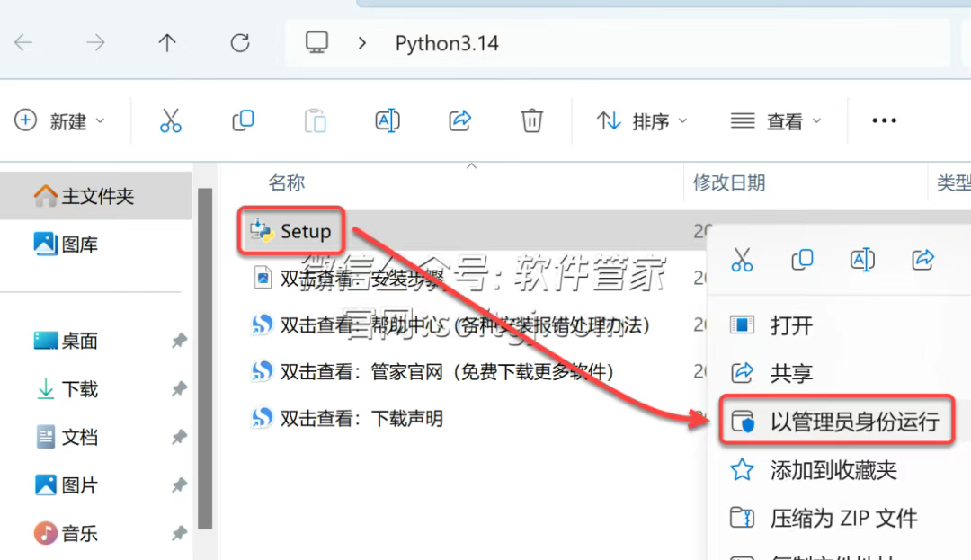This screenshot has height=560, width=971.
Task: Click the pin icon beside 图片
Action: pos(179,485)
